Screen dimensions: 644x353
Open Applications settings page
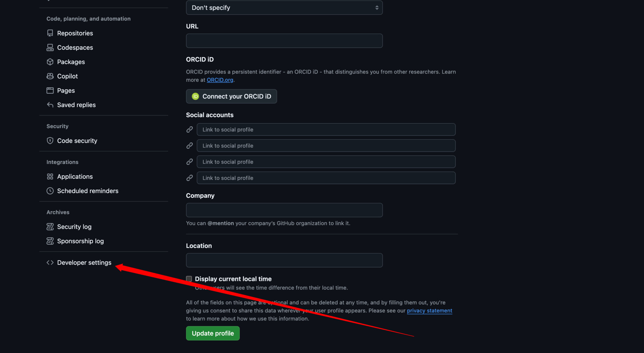point(75,177)
